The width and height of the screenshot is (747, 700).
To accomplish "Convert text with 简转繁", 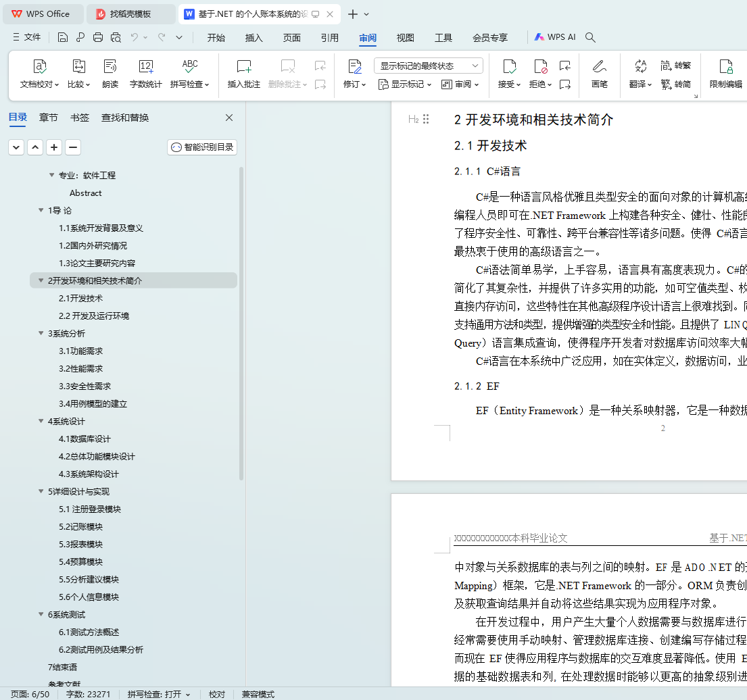I will coord(675,66).
